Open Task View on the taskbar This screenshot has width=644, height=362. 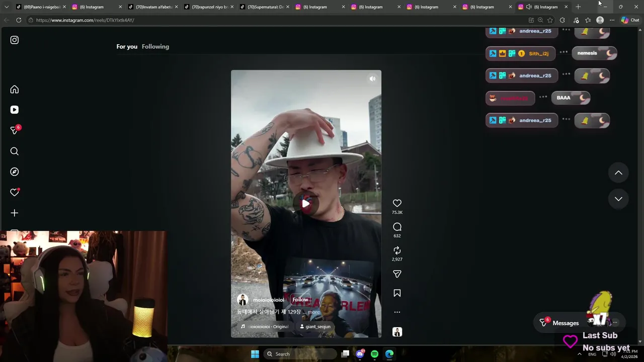coord(345,354)
